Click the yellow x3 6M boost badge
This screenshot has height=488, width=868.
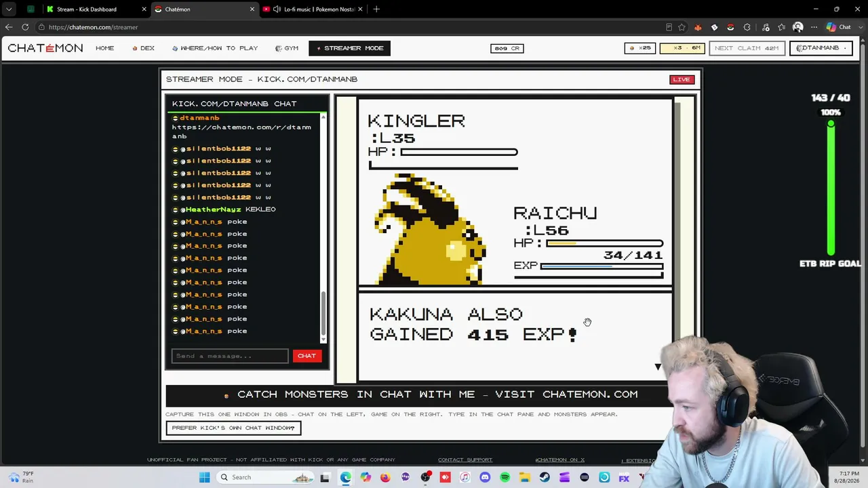(x=683, y=48)
